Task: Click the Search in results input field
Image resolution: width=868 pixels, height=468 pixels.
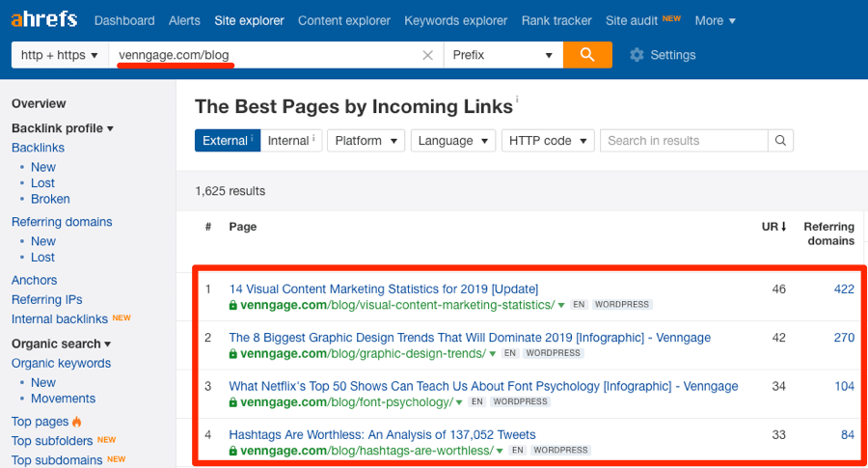Action: pyautogui.click(x=684, y=141)
